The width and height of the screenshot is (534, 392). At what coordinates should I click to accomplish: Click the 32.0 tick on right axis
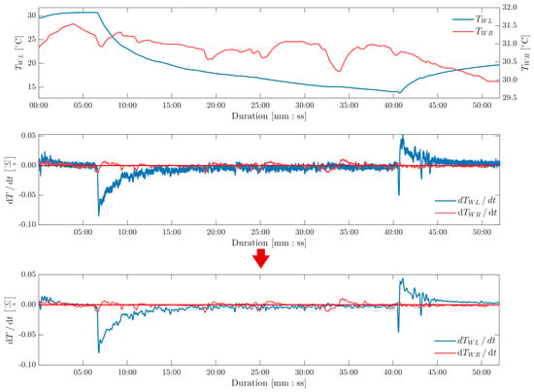[510, 8]
